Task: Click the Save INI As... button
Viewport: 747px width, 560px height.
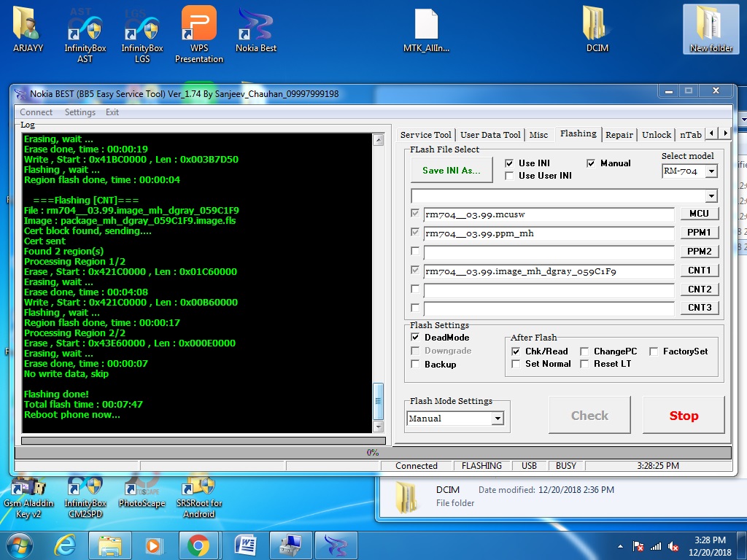Action: [x=452, y=171]
